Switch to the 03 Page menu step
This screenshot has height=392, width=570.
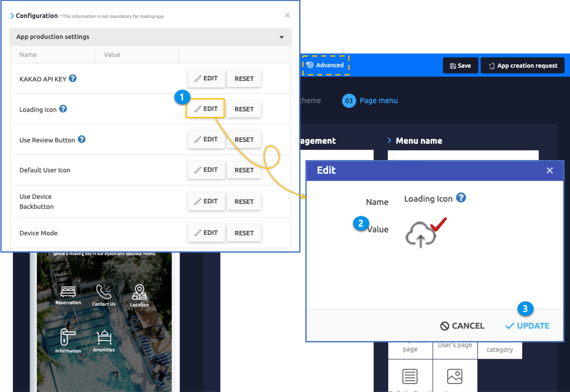click(370, 101)
